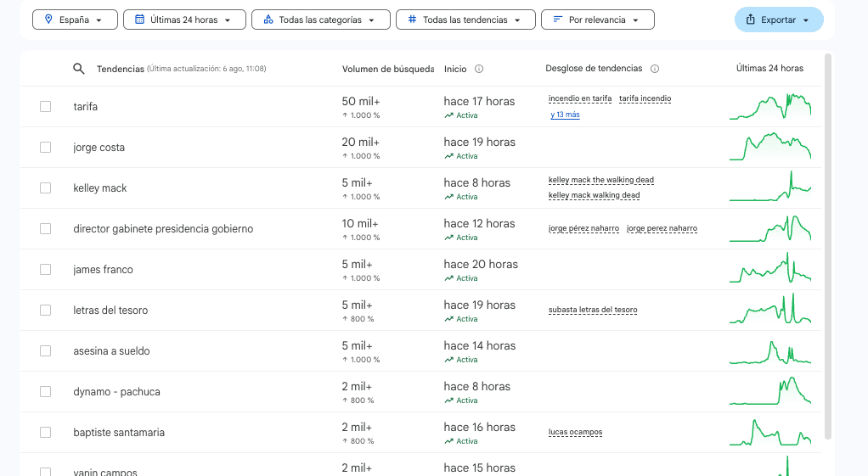Click the shapes icon in Todas las categorías filter
868x476 pixels.
(x=268, y=20)
